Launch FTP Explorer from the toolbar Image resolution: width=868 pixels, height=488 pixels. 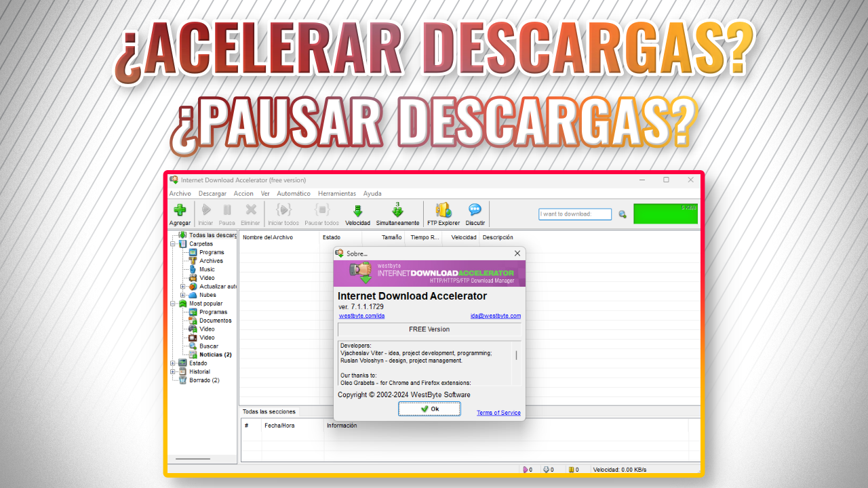tap(443, 214)
